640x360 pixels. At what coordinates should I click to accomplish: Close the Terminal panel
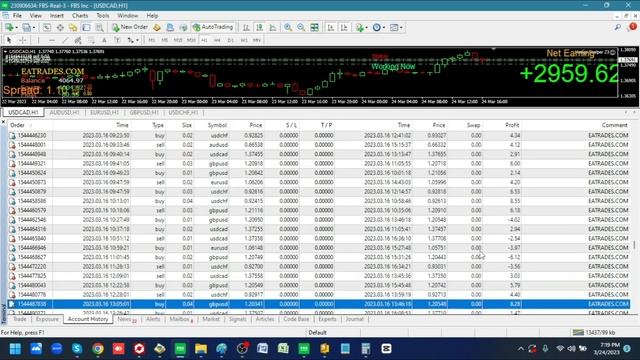click(3, 122)
